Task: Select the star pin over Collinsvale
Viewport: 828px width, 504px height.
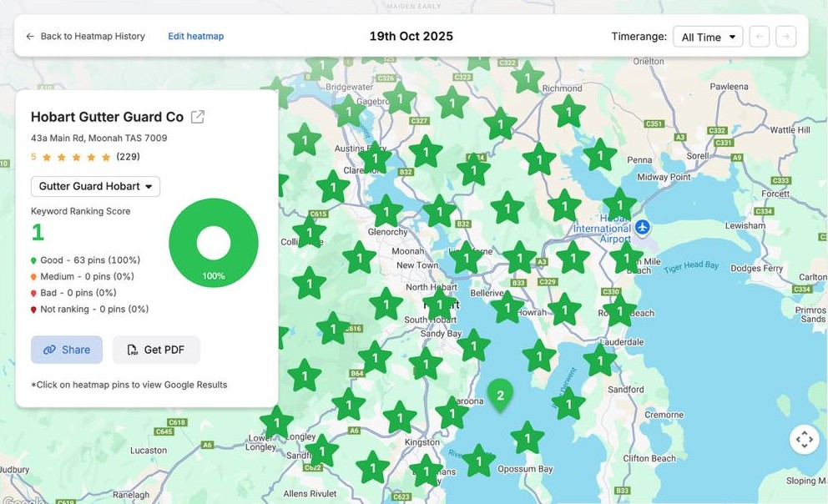Action: [x=309, y=232]
